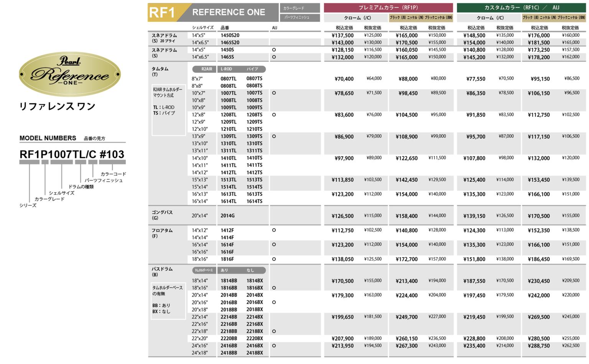Click the 24"x18" shell size

pos(200,353)
